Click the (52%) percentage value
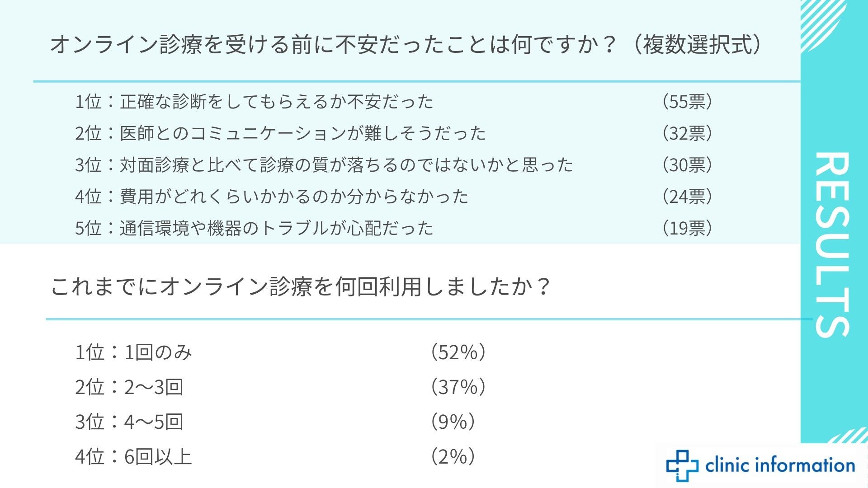Screen dimensions: 868x488 (x=458, y=352)
